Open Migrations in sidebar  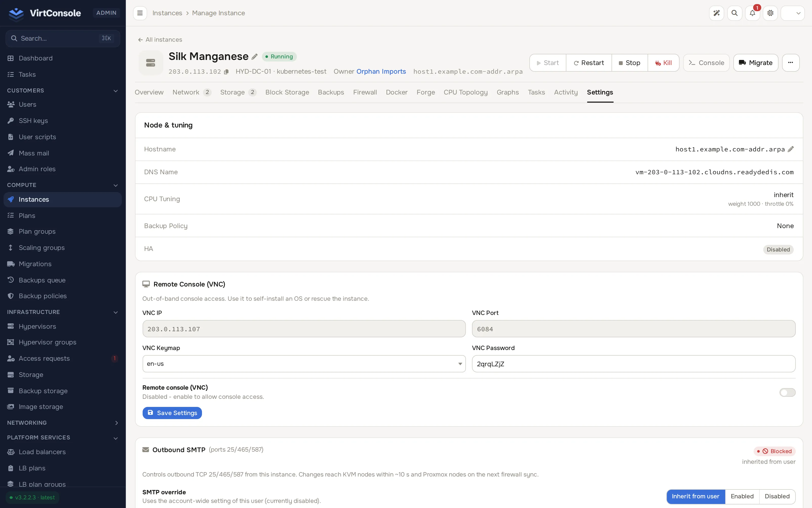(x=63, y=264)
